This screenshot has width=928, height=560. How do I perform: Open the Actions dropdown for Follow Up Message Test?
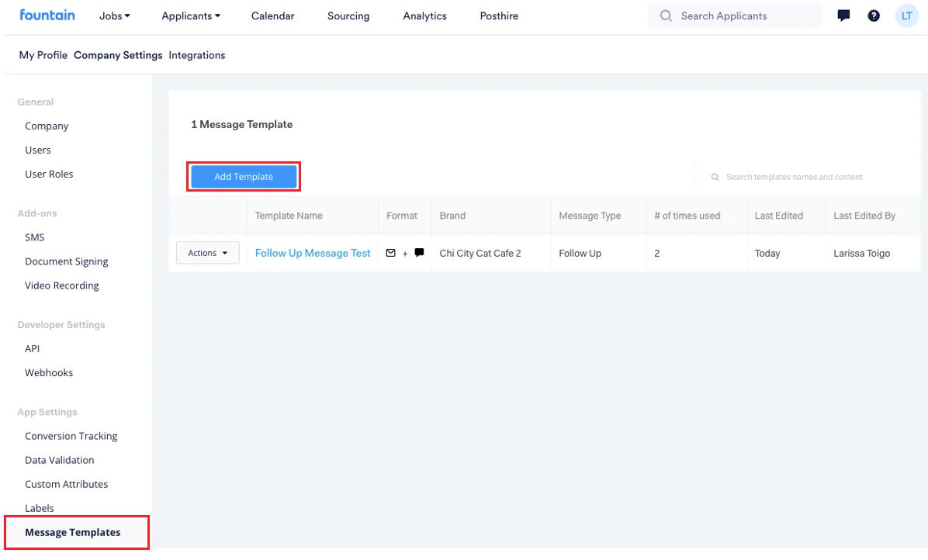(208, 253)
